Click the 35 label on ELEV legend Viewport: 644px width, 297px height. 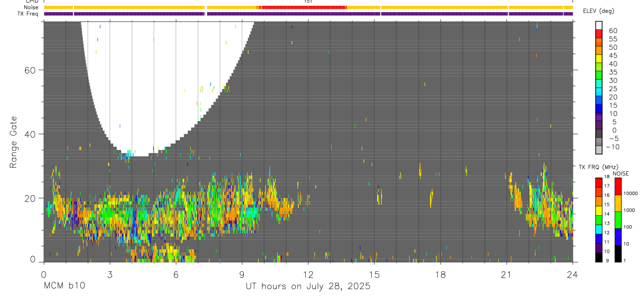(x=613, y=72)
